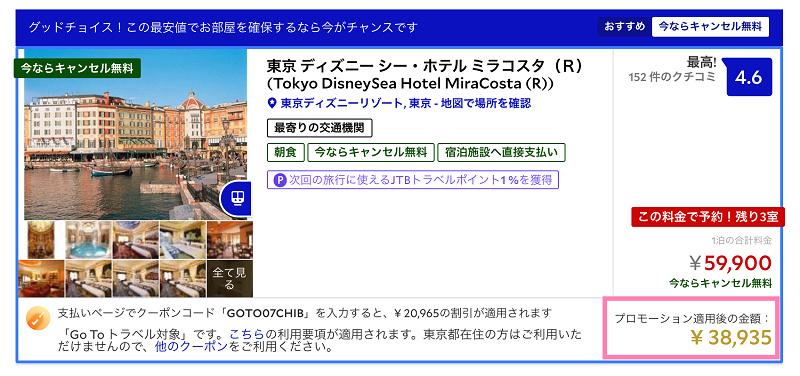Viewport: 800px width, 376px height.
Task: Click the orange coupon tag icon
Action: pyautogui.click(x=38, y=319)
